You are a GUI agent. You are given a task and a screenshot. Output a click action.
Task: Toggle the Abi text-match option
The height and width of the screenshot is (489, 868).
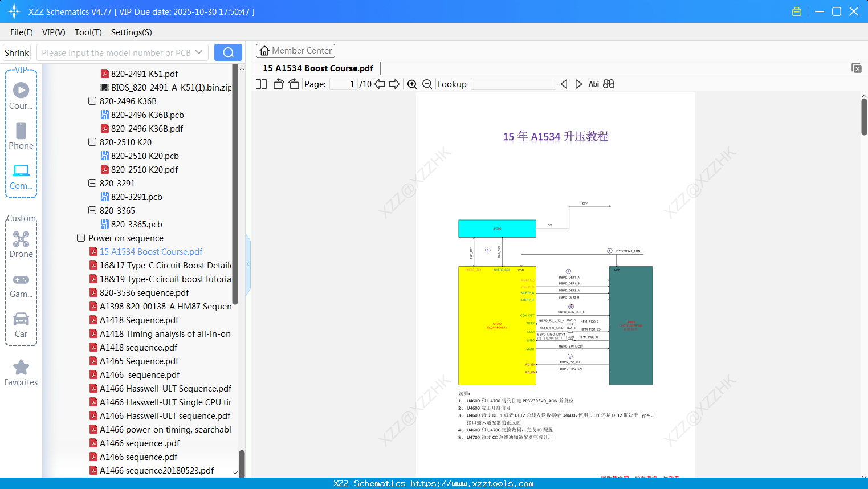[x=594, y=84]
